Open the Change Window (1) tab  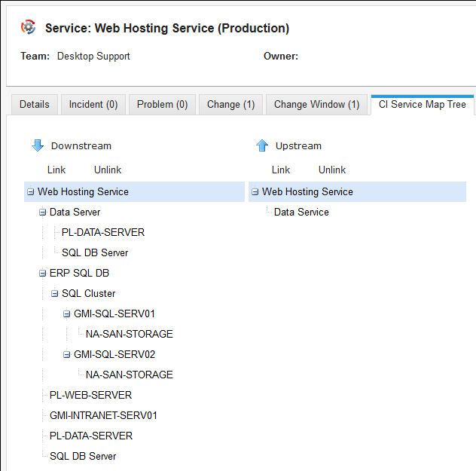click(316, 105)
